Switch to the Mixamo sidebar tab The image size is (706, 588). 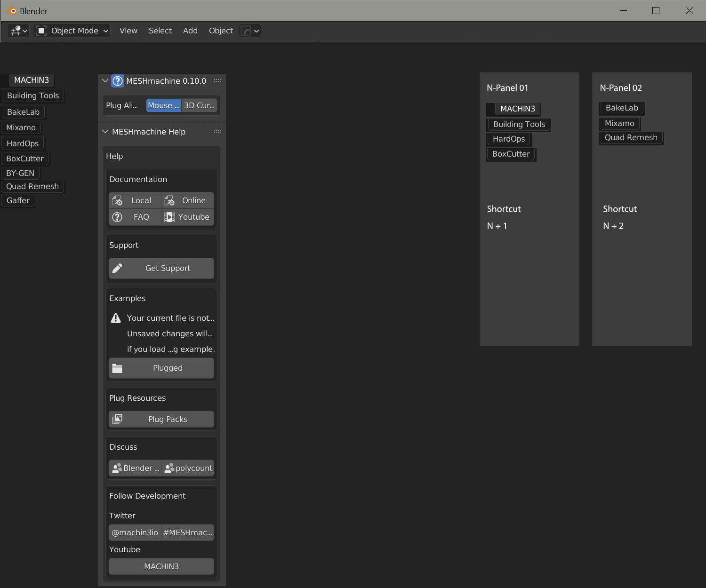[x=21, y=127]
